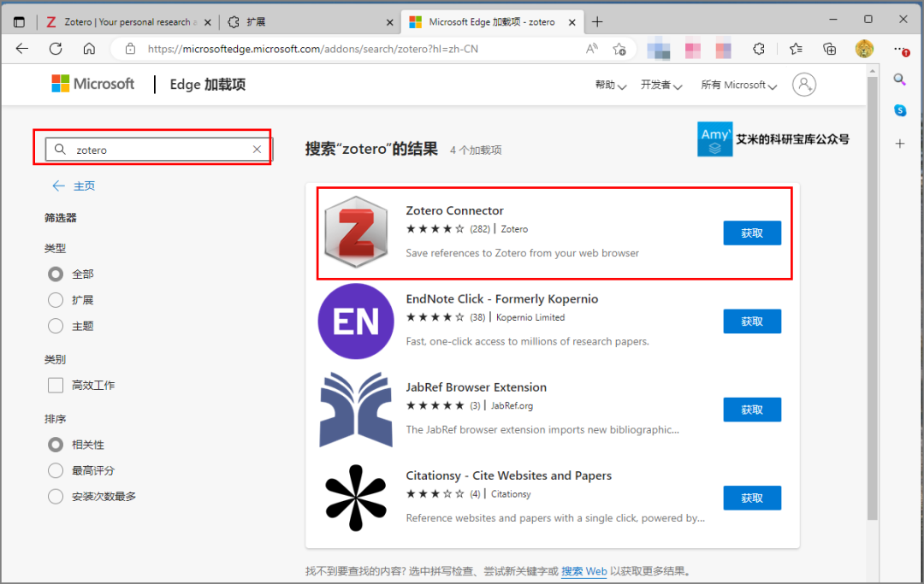Click the Microsoft logo
Screen dimensions: 924x584
tap(93, 84)
